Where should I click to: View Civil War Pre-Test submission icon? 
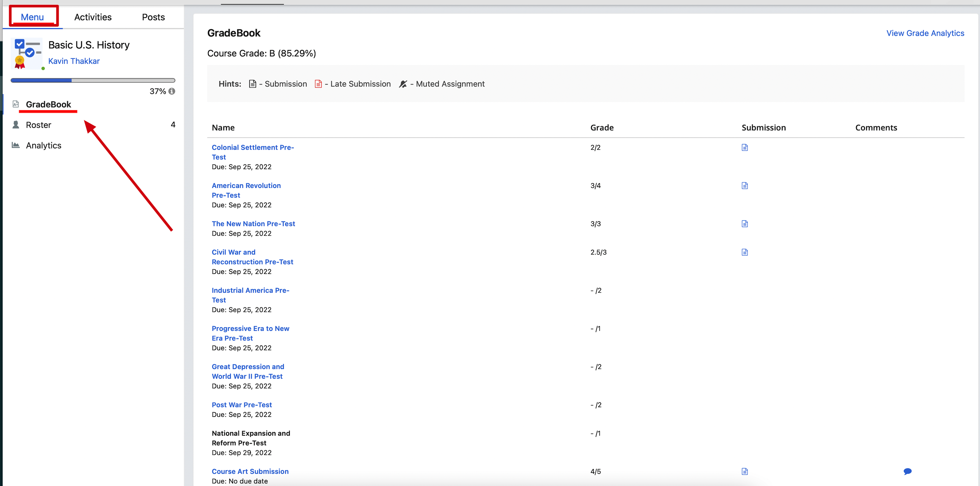tap(745, 252)
